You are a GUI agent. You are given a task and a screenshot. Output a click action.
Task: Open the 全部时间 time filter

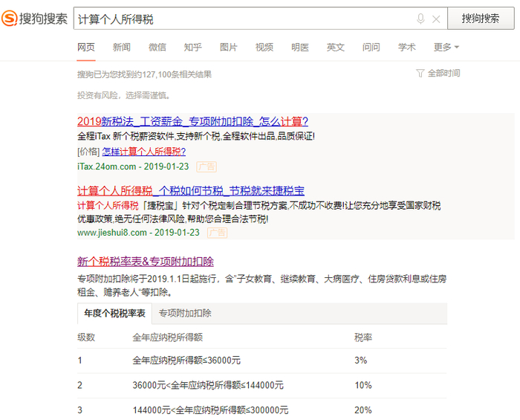point(443,73)
